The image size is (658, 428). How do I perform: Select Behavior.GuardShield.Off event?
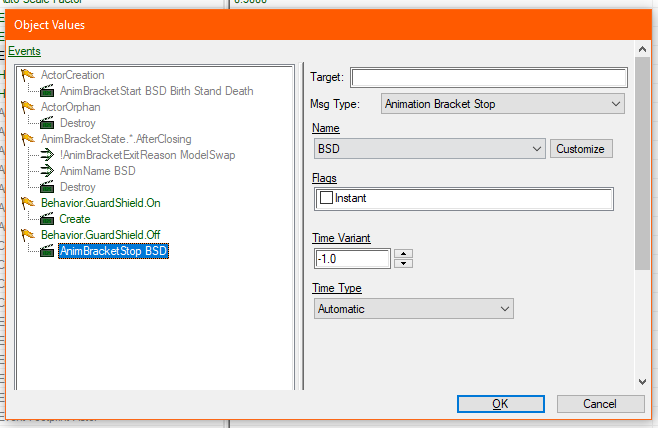click(101, 235)
